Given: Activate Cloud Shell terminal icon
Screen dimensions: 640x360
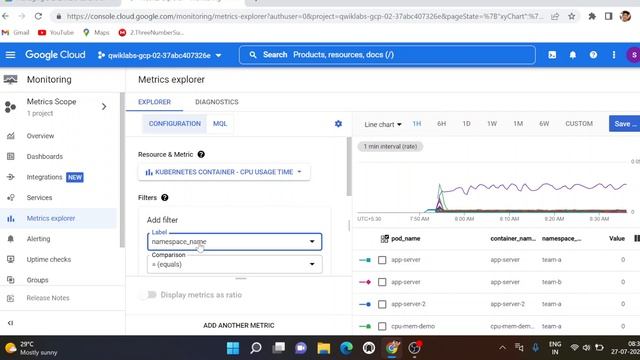Looking at the screenshot, I should 552,55.
